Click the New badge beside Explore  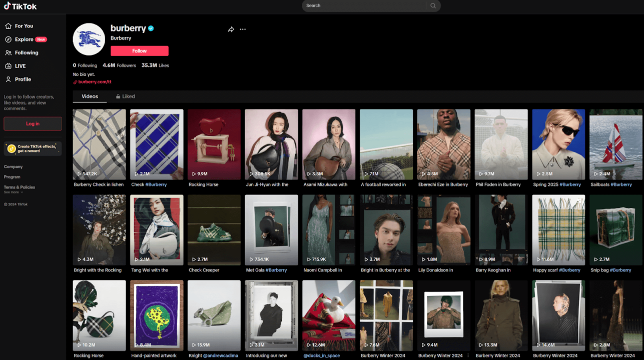click(41, 39)
